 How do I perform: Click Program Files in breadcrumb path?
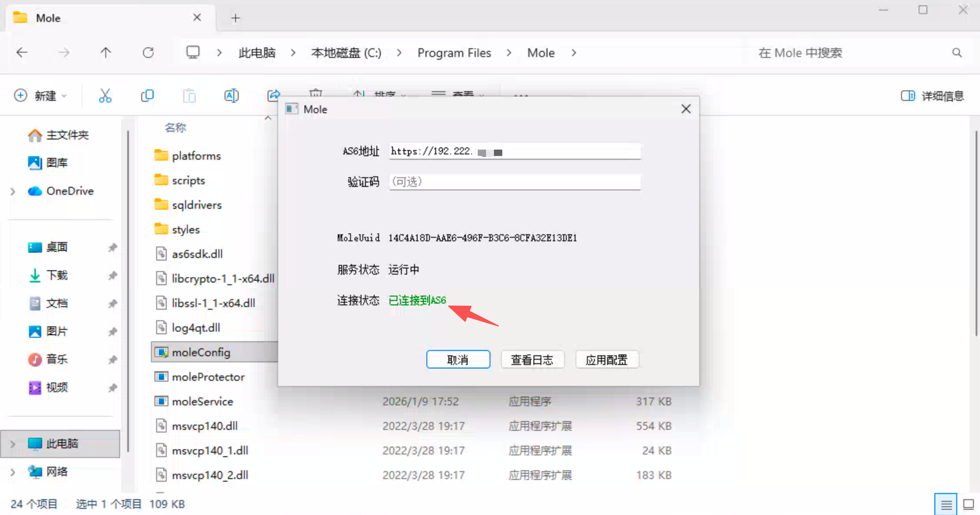tap(454, 53)
